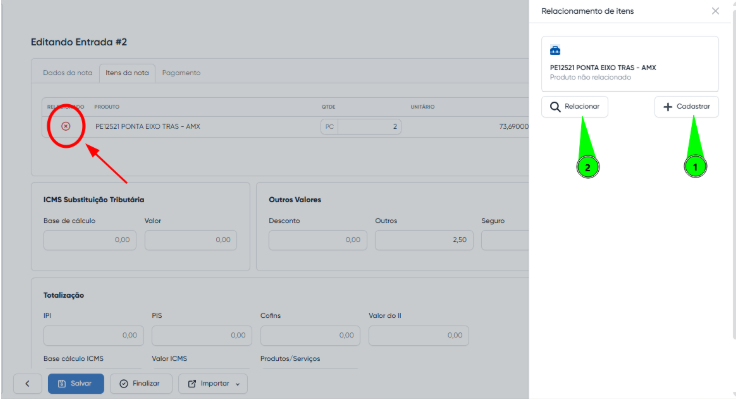Click the Cadastrar button with plus icon
Screen dimensions: 748x401
coord(686,106)
